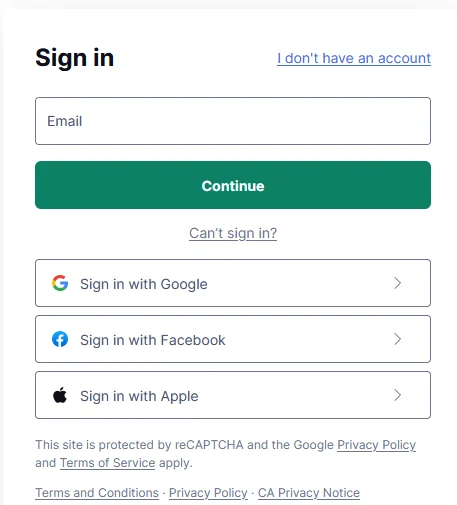The image size is (457, 505).
Task: Click the Email placeholder label
Action: click(x=65, y=121)
